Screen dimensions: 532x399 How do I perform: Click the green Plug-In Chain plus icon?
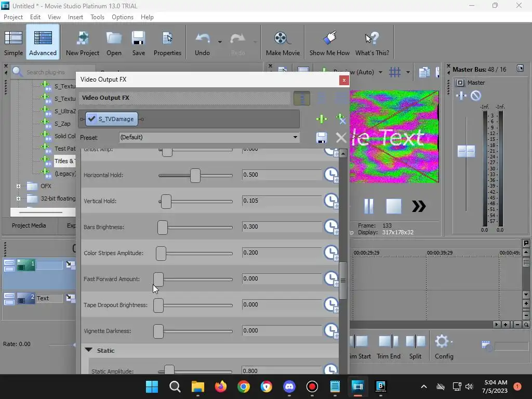(321, 119)
